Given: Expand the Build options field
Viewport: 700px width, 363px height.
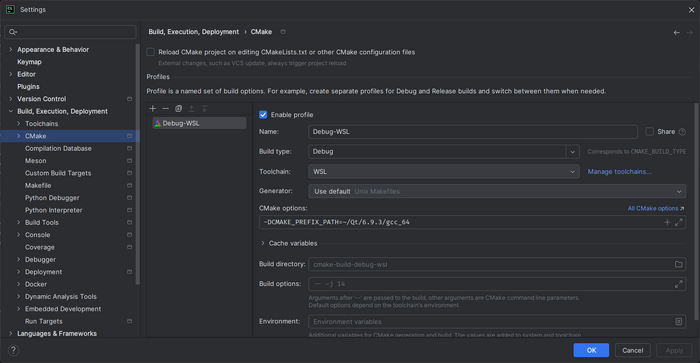Looking at the screenshot, I should [679, 284].
